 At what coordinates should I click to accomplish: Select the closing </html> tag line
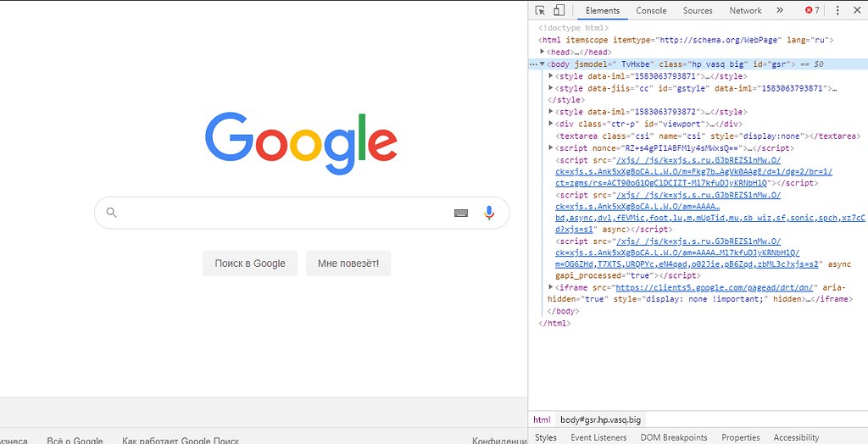pos(554,324)
